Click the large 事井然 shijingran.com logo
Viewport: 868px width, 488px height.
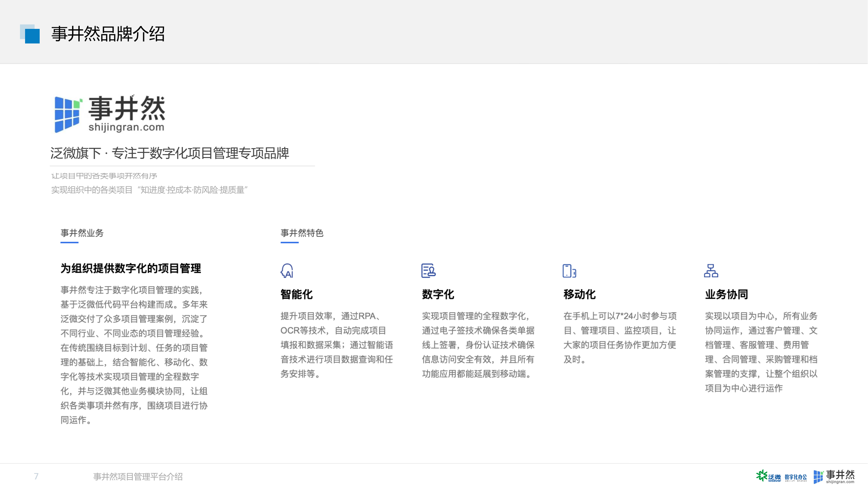point(110,114)
